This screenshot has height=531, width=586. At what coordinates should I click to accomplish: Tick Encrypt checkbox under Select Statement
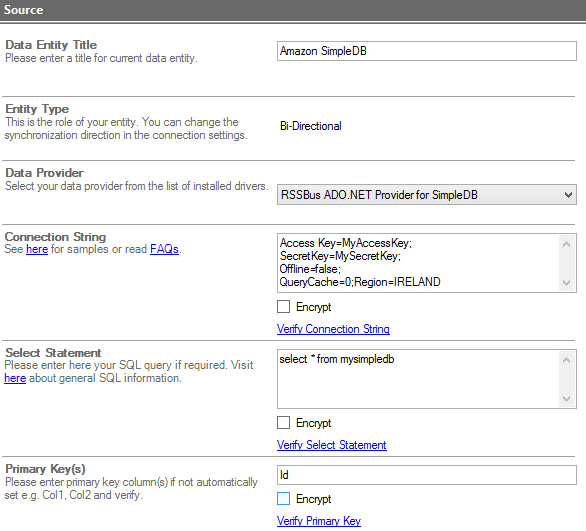tap(283, 423)
